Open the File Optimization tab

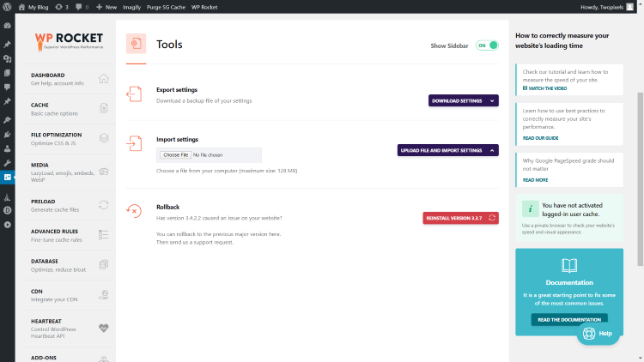click(x=69, y=139)
